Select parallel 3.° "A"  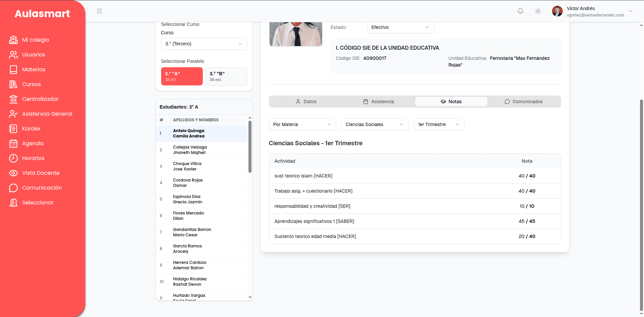point(182,76)
